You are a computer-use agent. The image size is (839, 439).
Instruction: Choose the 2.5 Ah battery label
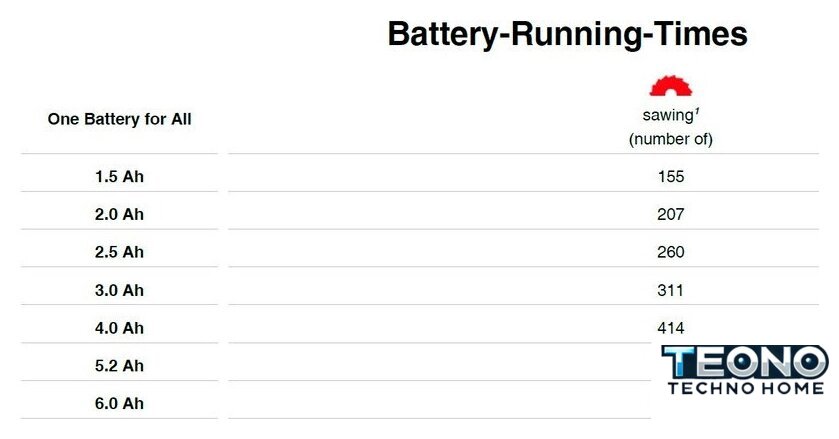tap(120, 252)
